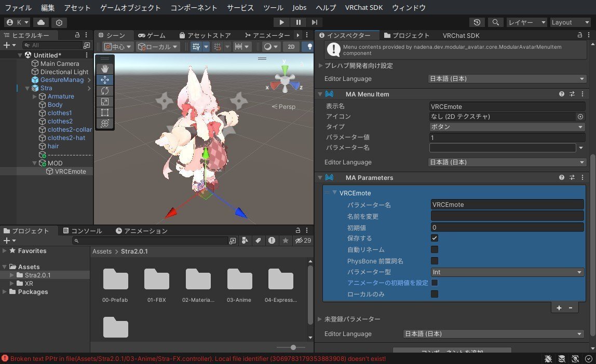This screenshot has width=596, height=364.
Task: Select the Rect tool
Action: (x=104, y=113)
